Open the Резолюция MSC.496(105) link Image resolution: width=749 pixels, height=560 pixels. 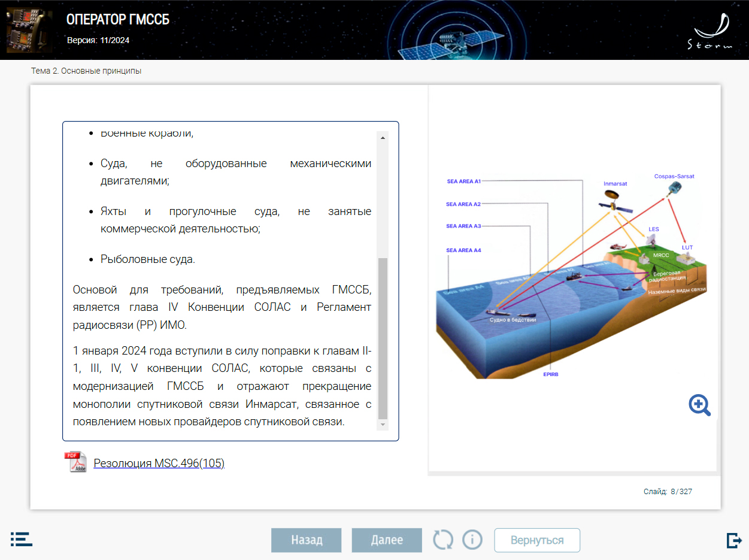pyautogui.click(x=159, y=463)
